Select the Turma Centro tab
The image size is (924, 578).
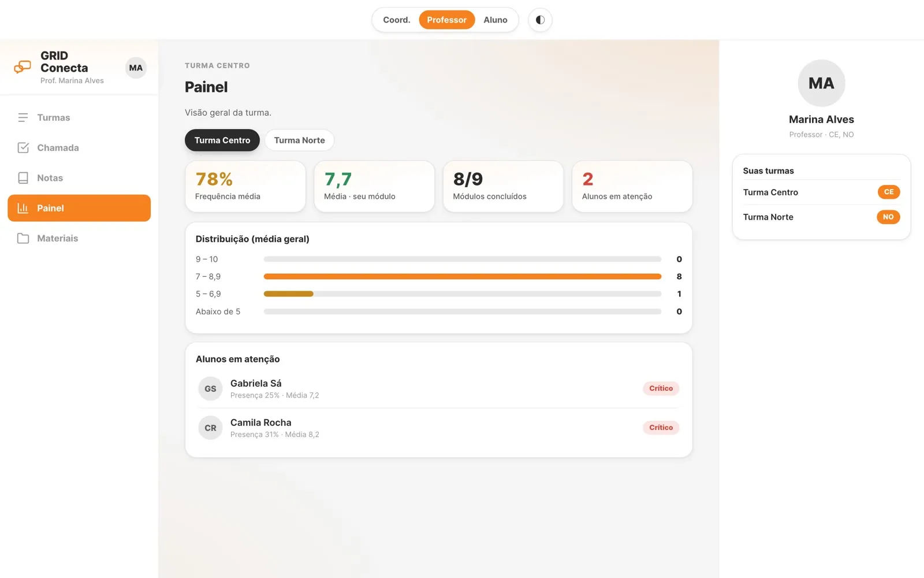(x=222, y=140)
